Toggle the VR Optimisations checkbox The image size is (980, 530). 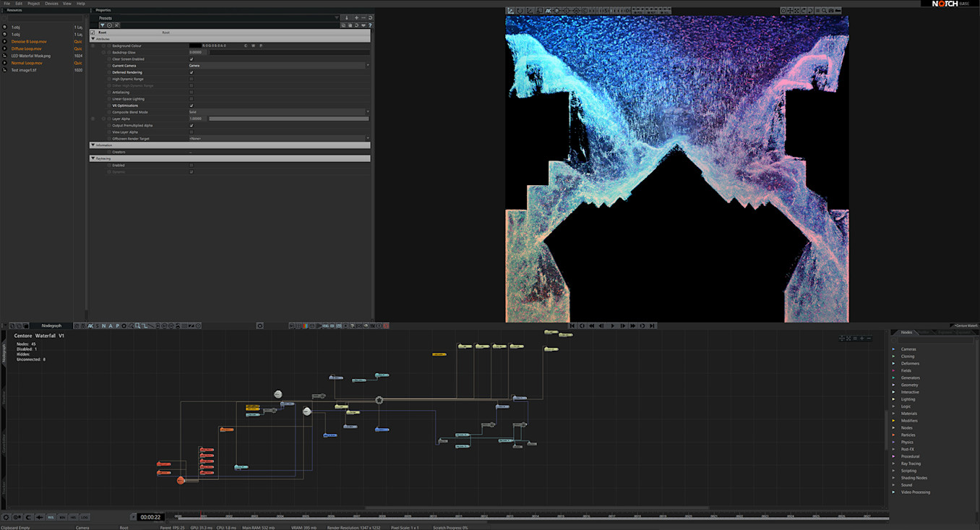point(192,106)
